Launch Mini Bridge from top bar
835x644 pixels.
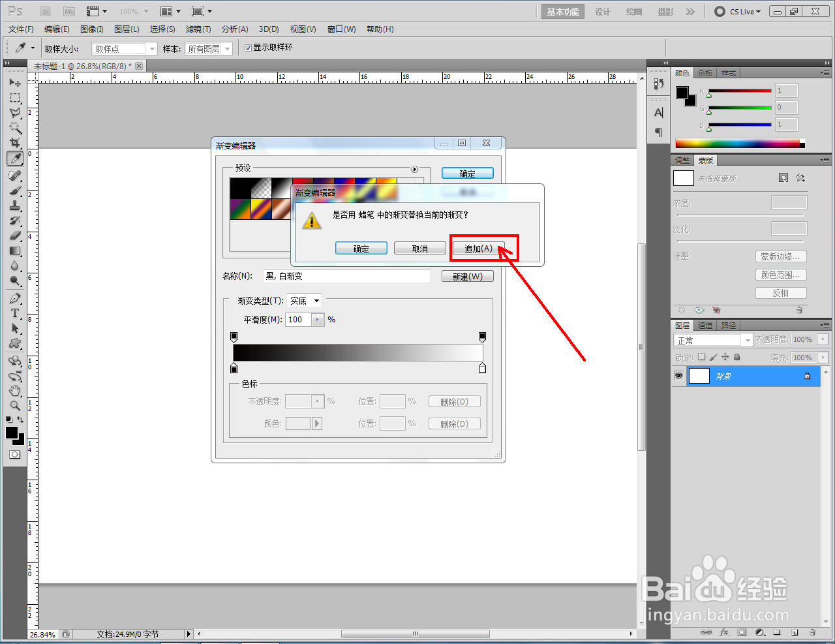pyautogui.click(x=69, y=11)
